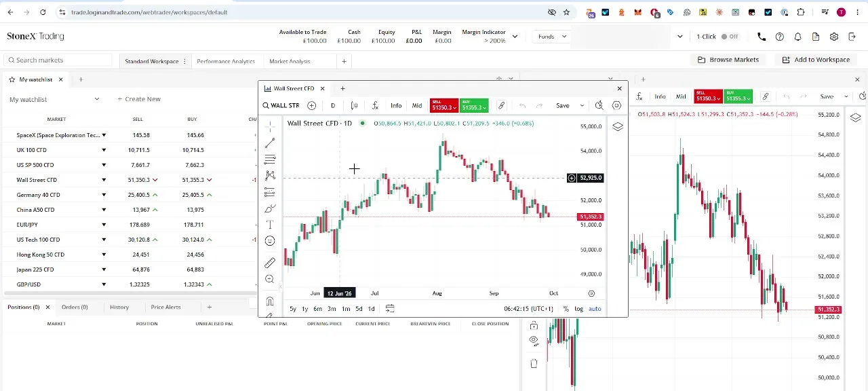The height and width of the screenshot is (391, 868).
Task: Select the brush drawing tool
Action: tap(270, 208)
